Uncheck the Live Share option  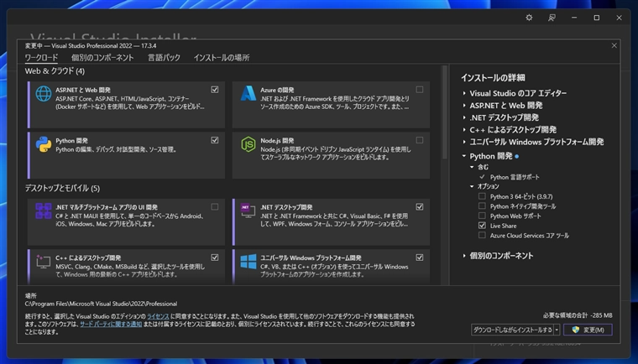(x=482, y=226)
